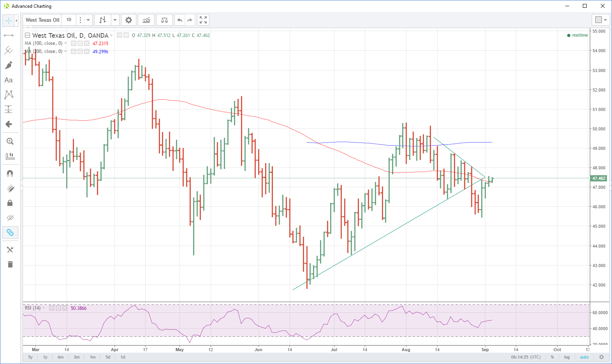Click the realtime data status indicator
Screen dimensions: 612x364
[x=577, y=35]
